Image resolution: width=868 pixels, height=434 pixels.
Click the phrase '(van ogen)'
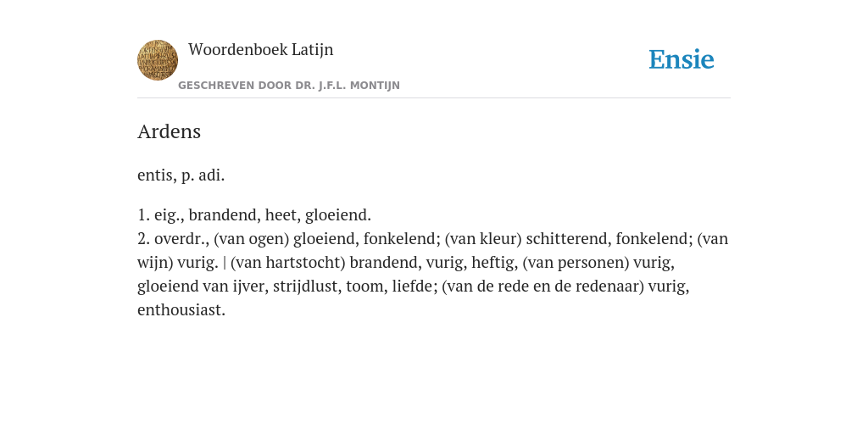point(252,239)
